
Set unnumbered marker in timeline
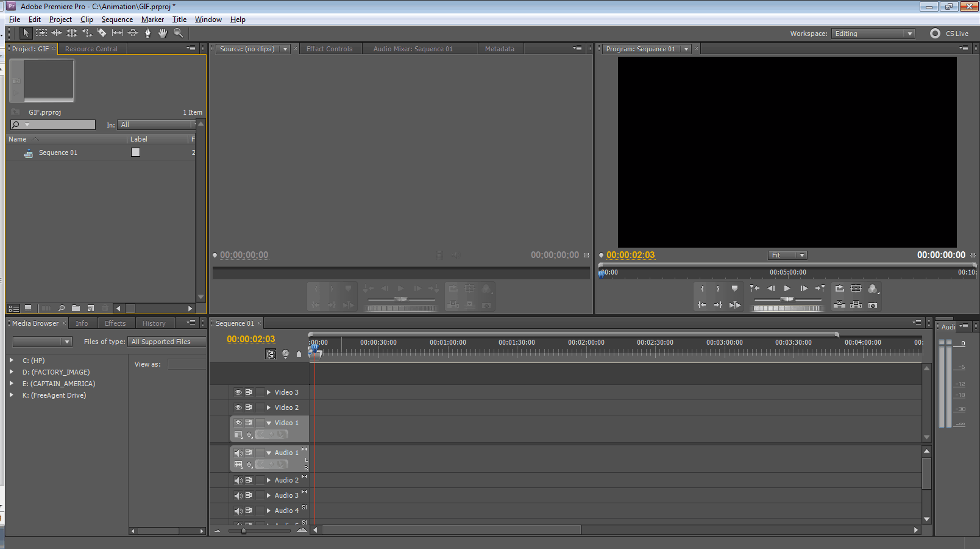pos(299,354)
